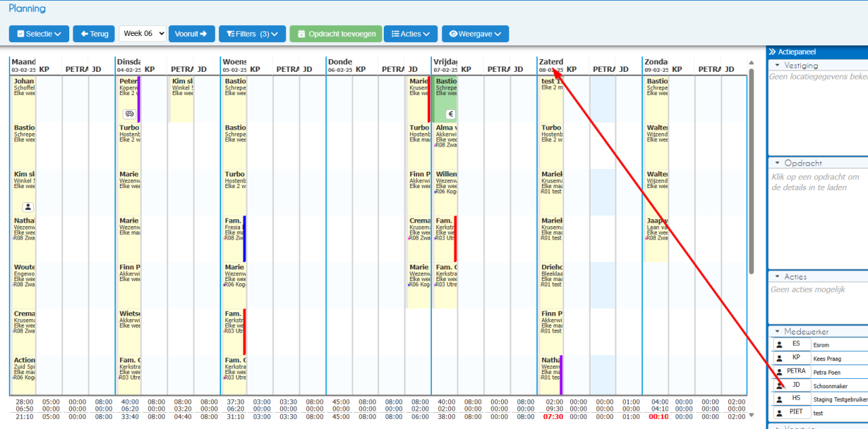Image resolution: width=868 pixels, height=429 pixels.
Task: Select the Wouter card on Monday
Action: tap(24, 284)
